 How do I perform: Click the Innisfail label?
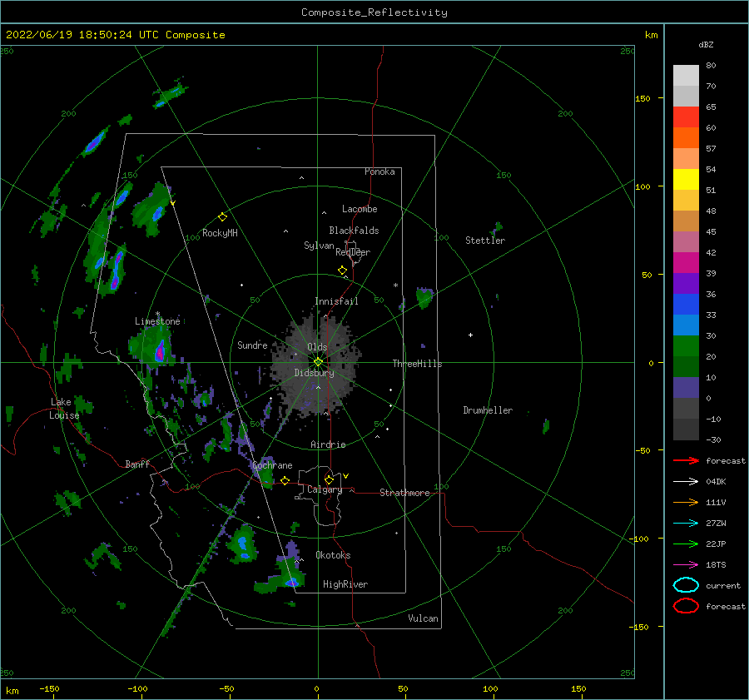tap(336, 301)
